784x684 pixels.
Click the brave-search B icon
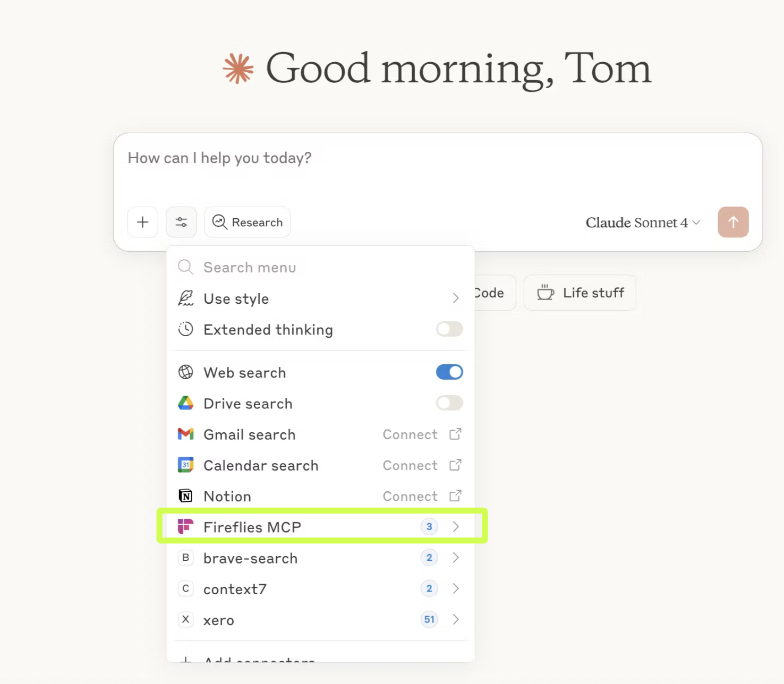pos(185,558)
